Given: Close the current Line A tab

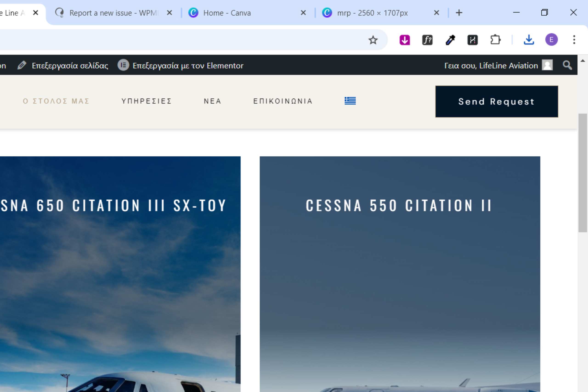Looking at the screenshot, I should tap(36, 13).
